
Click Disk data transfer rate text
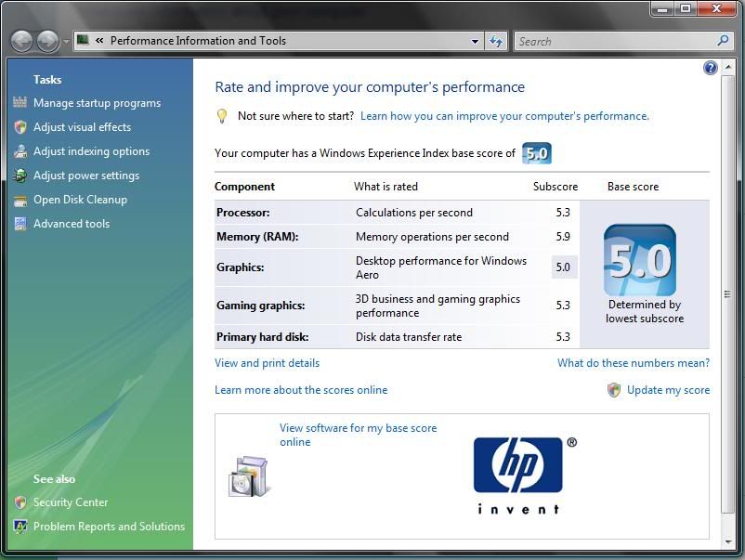coord(409,337)
